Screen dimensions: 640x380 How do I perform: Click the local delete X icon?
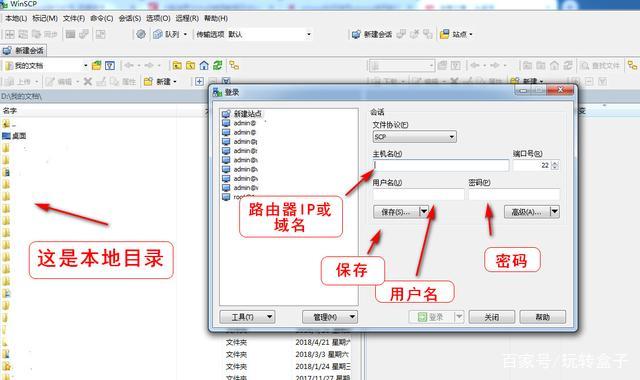(x=87, y=82)
